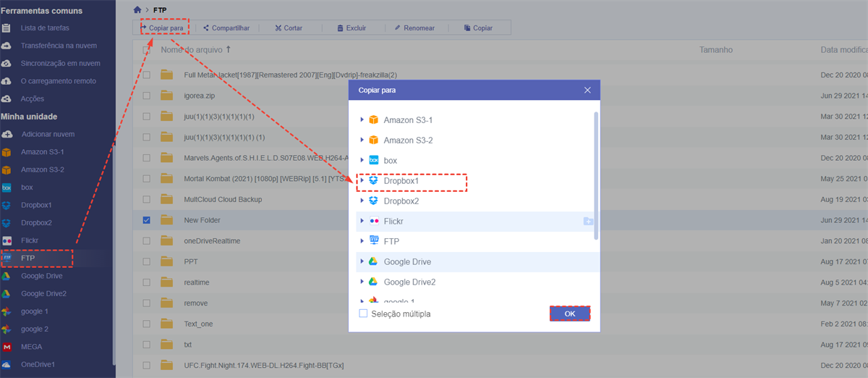
Task: Open O carregamento remoto tool
Action: [x=58, y=81]
